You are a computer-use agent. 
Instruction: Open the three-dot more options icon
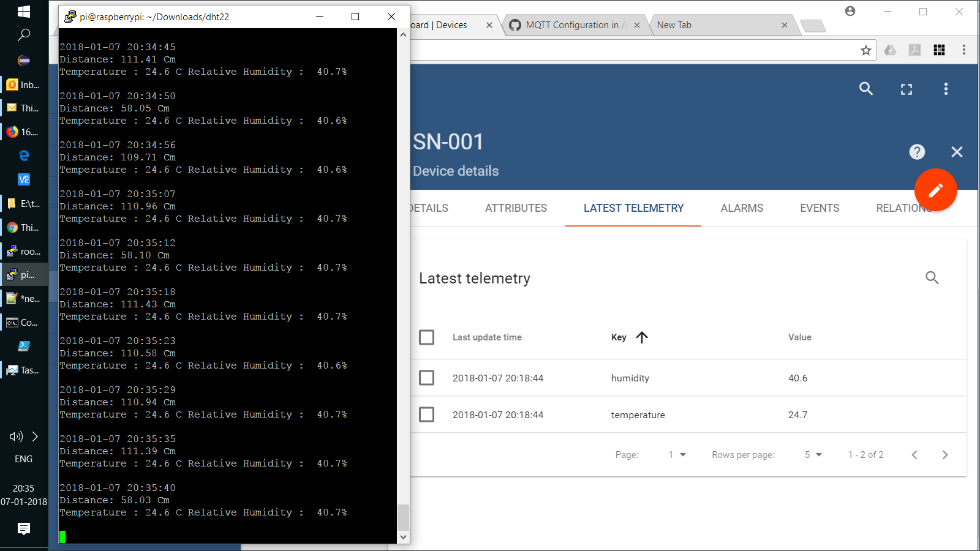click(946, 89)
